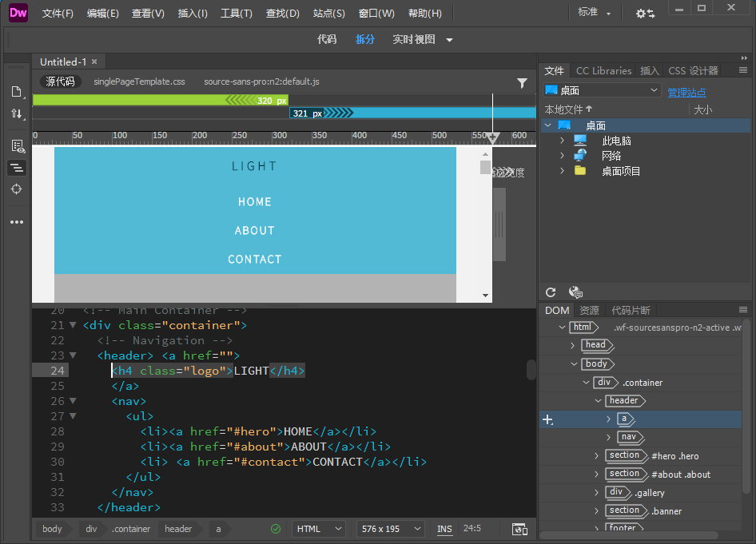
Task: Open the 标准 workspace dropdown
Action: coord(595,13)
